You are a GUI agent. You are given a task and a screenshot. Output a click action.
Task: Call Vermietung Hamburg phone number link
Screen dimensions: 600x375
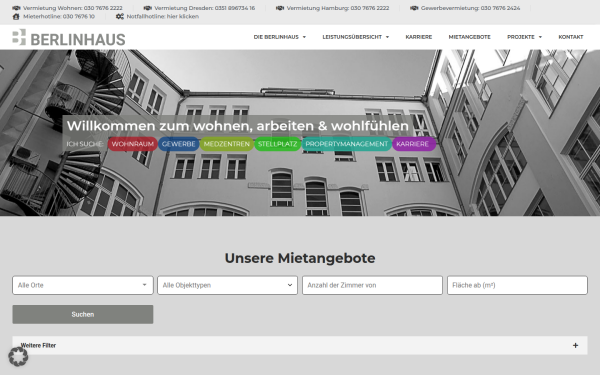[338, 8]
